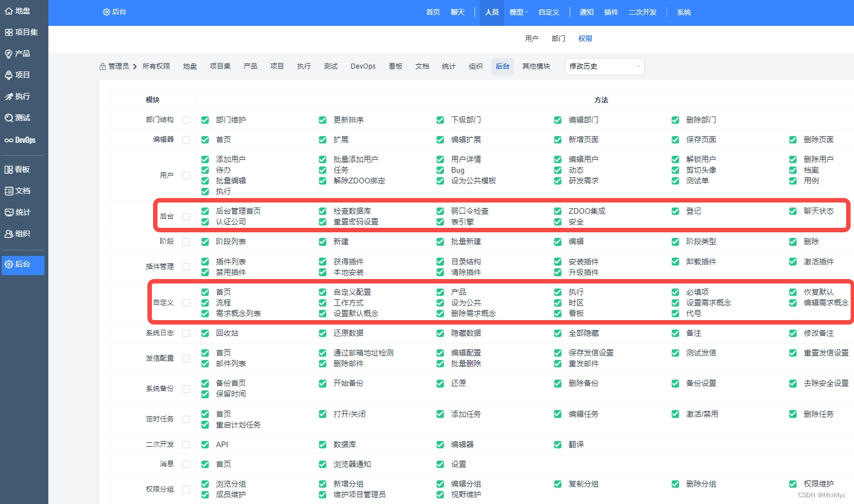Select the 看板 permission tab
This screenshot has width=854, height=504.
tap(395, 66)
